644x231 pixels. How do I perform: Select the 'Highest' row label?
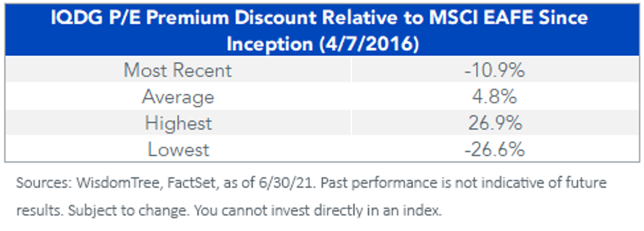pyautogui.click(x=178, y=123)
